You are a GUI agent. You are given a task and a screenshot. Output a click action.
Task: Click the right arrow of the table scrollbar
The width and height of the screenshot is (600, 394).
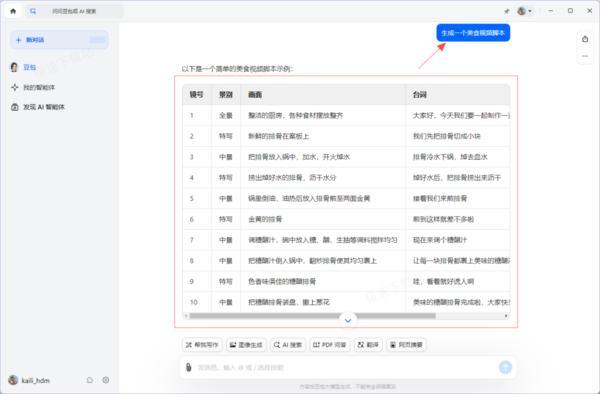coord(506,316)
